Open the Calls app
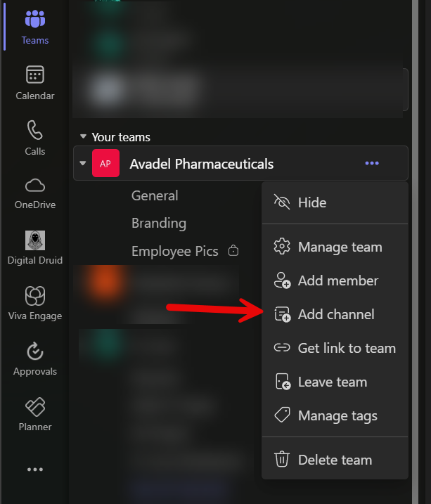431x504 pixels. pyautogui.click(x=35, y=138)
